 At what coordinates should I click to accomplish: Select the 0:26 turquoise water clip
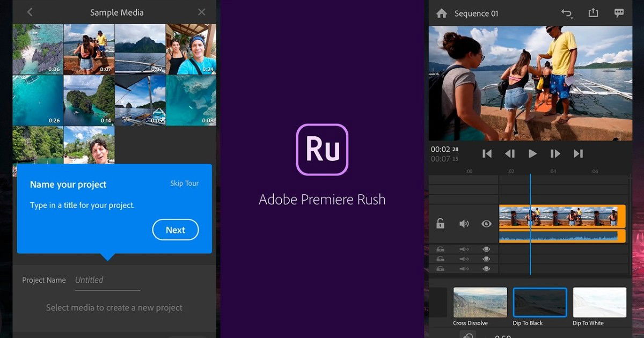coord(38,100)
